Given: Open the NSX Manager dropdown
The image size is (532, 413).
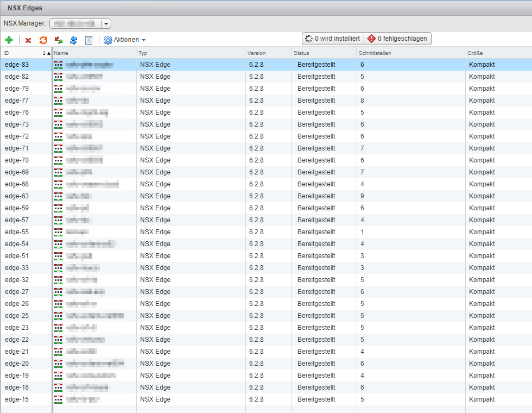Looking at the screenshot, I should [106, 23].
